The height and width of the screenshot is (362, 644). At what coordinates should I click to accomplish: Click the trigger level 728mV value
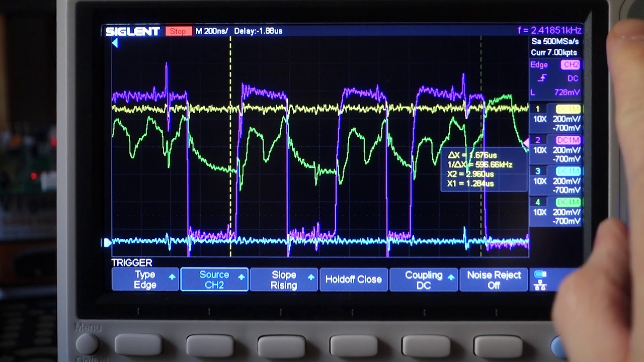(x=567, y=93)
